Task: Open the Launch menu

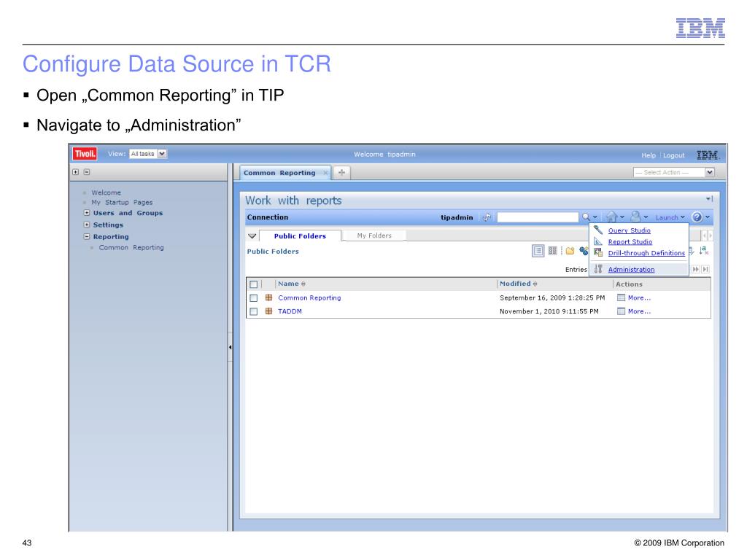Action: click(x=670, y=217)
